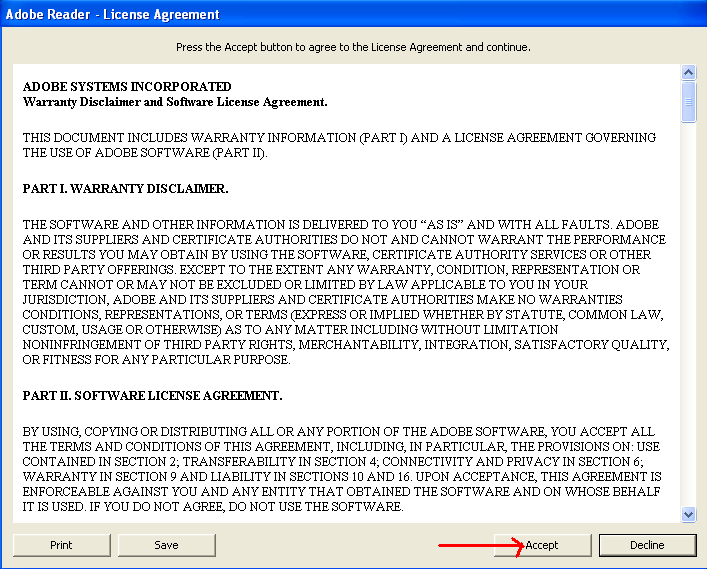
Task: Click the 'OR FITNESS FOR ANY PARTICULAR PURPOSE.' line
Action: coord(156,360)
